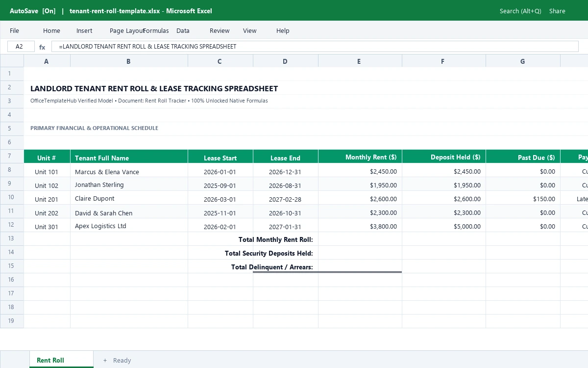Select past due $150.00 cell
This screenshot has height=368, width=588.
coord(523,198)
